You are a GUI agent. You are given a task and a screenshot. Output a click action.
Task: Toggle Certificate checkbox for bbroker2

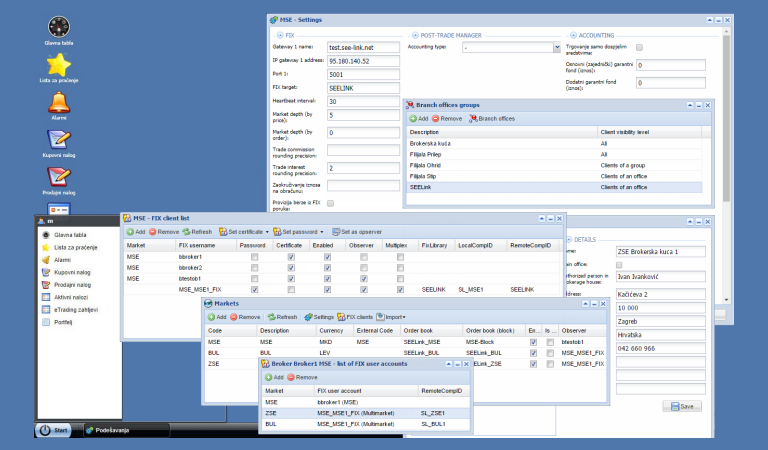pos(291,267)
